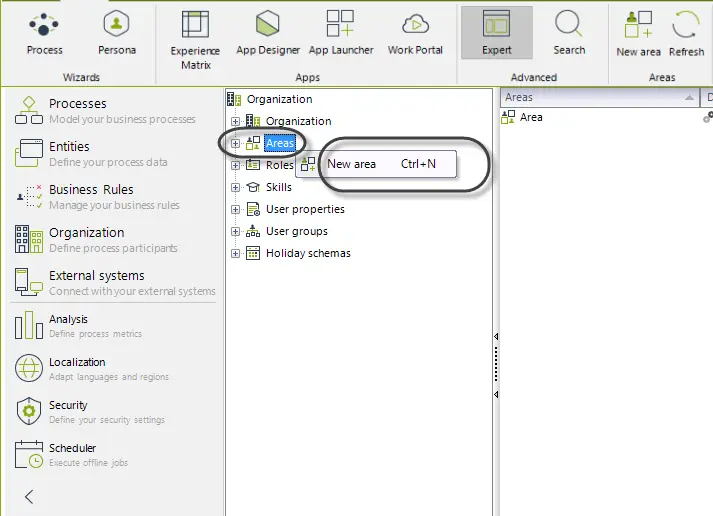The image size is (713, 516).
Task: Open the Scheduler module
Action: click(x=71, y=455)
